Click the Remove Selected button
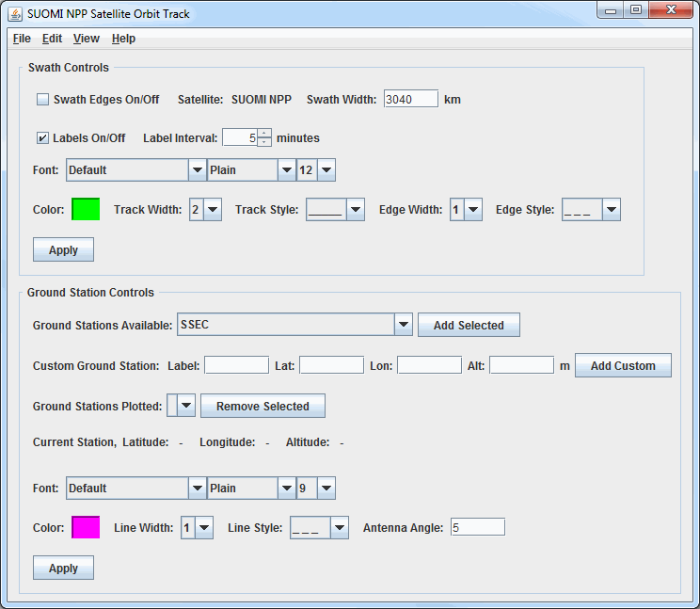The height and width of the screenshot is (609, 700). (262, 406)
